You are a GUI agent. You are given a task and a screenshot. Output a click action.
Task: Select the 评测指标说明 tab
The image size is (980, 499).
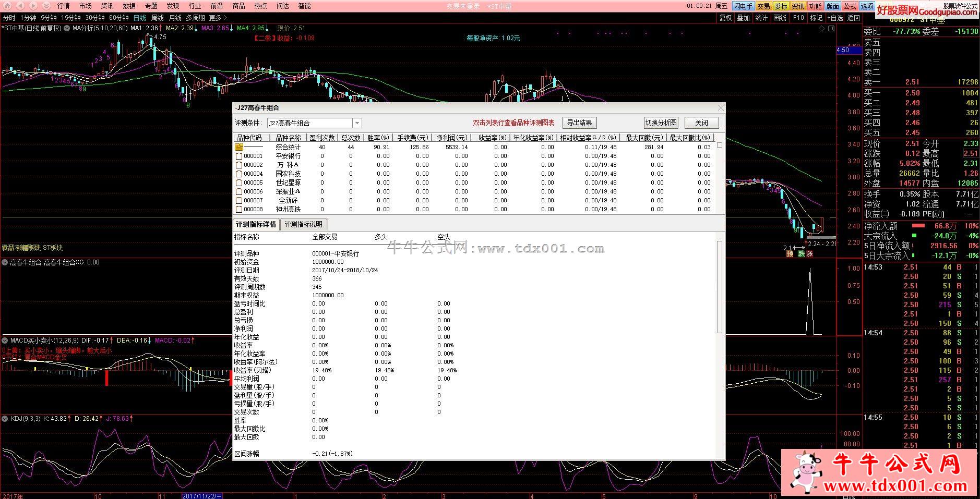point(304,225)
